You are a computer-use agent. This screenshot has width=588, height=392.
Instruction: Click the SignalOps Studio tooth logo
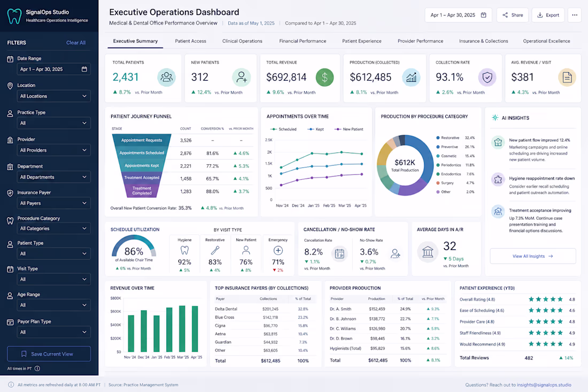tap(14, 16)
